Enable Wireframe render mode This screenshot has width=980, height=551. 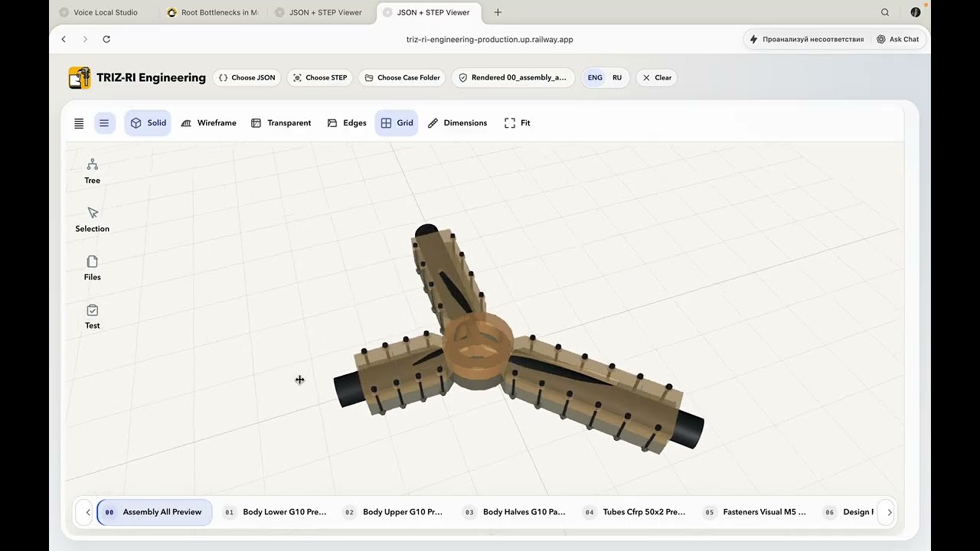(208, 122)
